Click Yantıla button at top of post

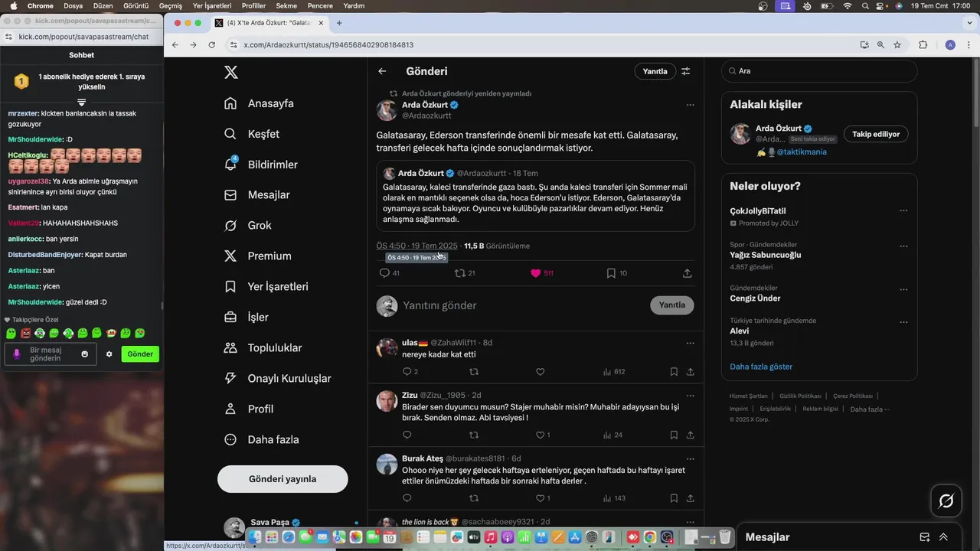655,71
